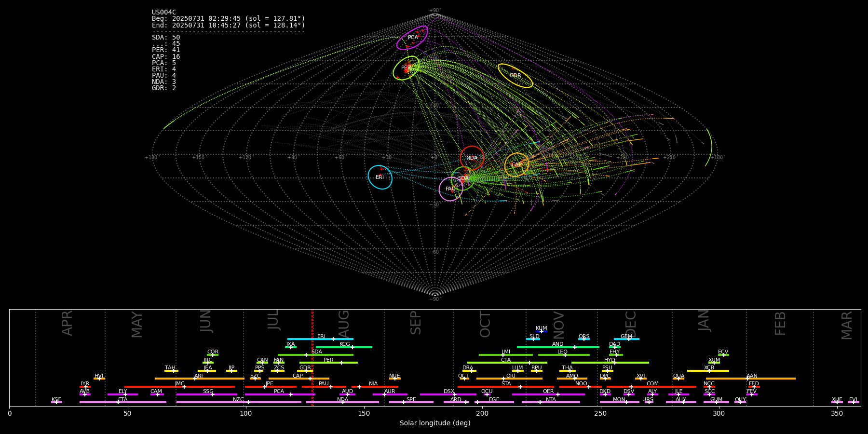868x434 pixels.
Task: Click the '...: 45' sporadic count entry
Action: 166,44
